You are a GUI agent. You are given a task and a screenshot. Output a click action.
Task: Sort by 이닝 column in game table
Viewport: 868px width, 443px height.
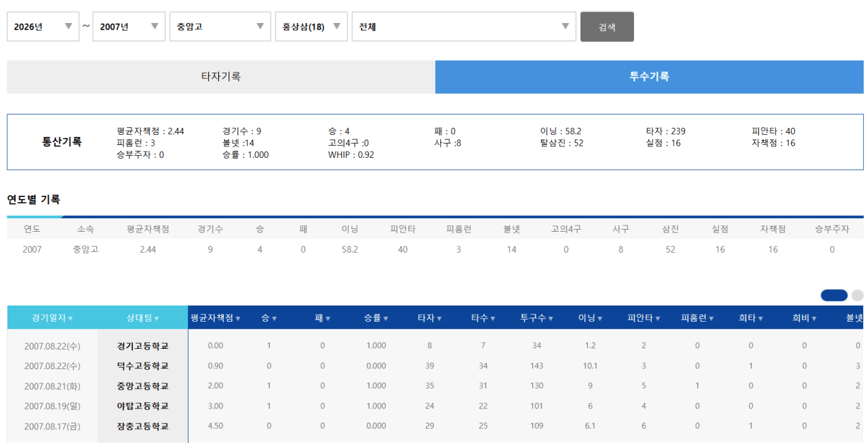(x=591, y=318)
